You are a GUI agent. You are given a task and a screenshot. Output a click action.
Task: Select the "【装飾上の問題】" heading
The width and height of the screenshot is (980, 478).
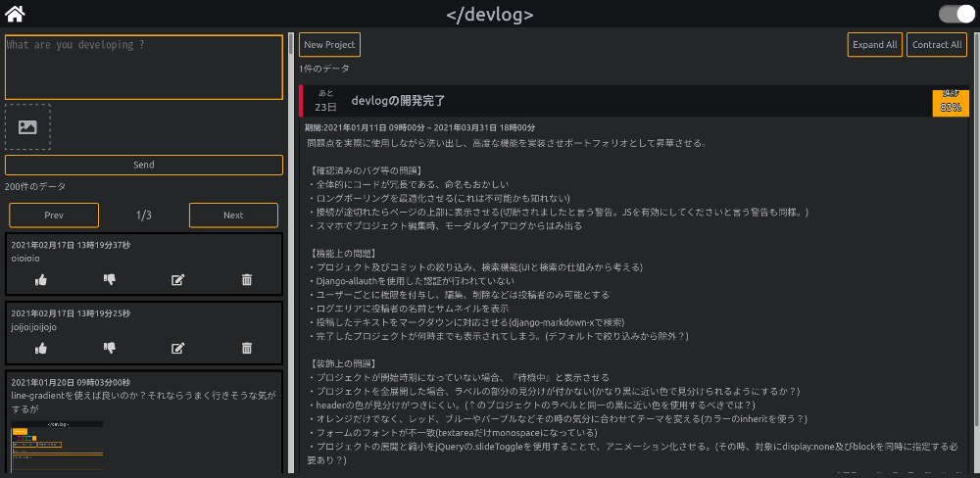pyautogui.click(x=343, y=363)
